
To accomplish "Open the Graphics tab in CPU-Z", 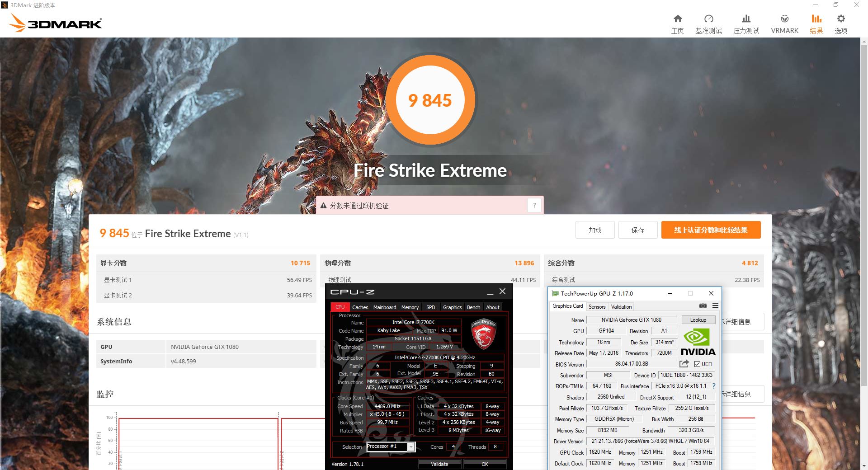I will point(452,307).
